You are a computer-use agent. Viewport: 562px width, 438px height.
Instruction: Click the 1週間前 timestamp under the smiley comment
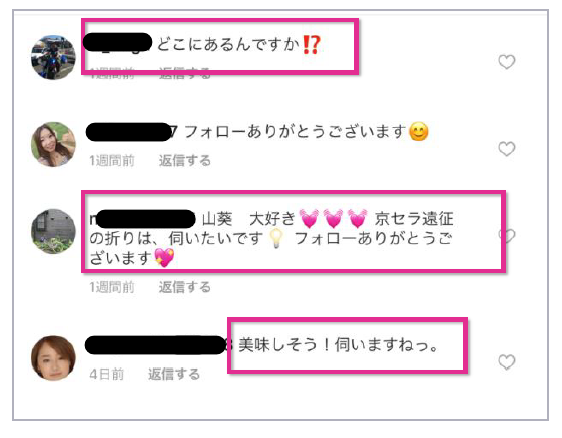[x=112, y=161]
